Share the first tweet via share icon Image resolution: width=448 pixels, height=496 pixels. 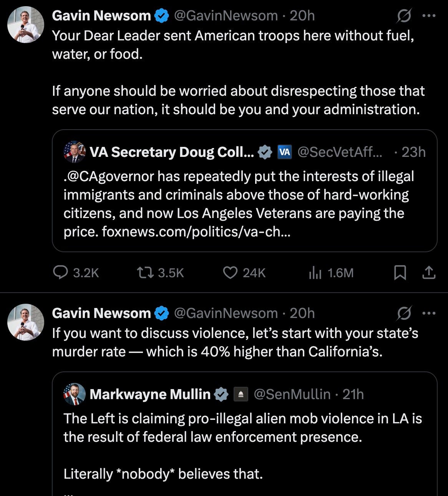(x=429, y=273)
